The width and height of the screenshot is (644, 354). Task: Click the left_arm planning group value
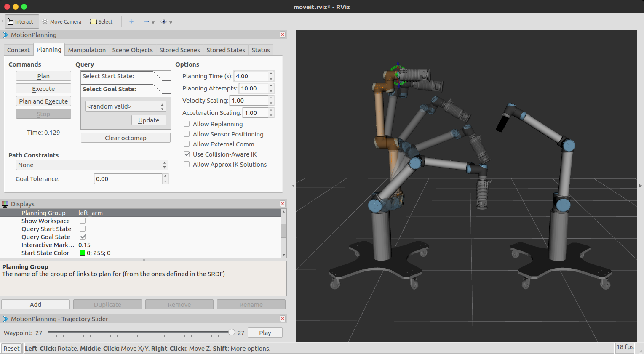pos(91,213)
